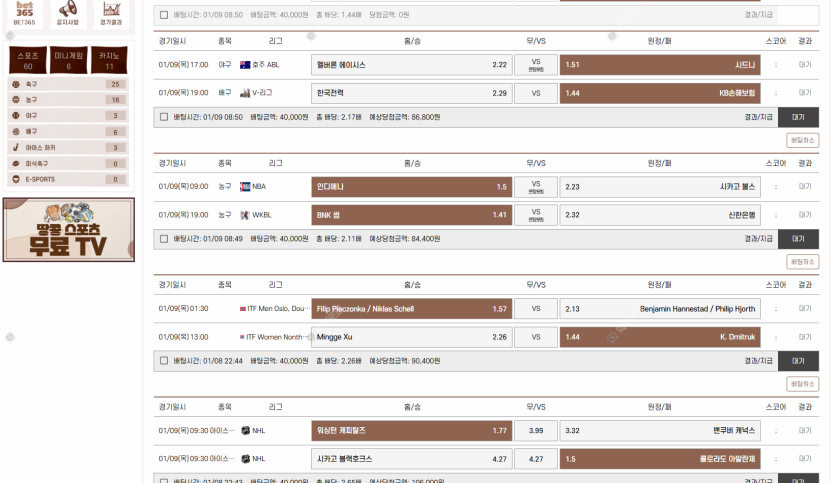Select the 3.99 draw odds for NHL
The image size is (835, 483).
(x=536, y=431)
